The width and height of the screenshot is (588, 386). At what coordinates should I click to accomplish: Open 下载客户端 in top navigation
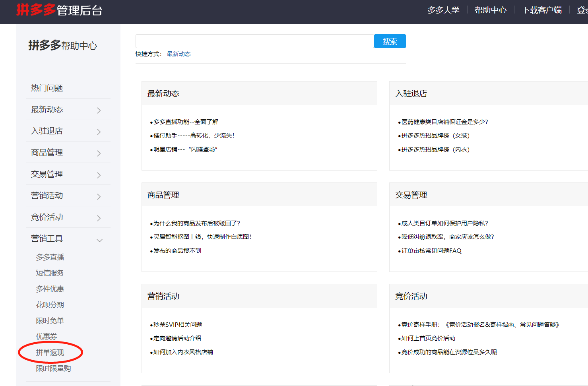[x=542, y=10]
